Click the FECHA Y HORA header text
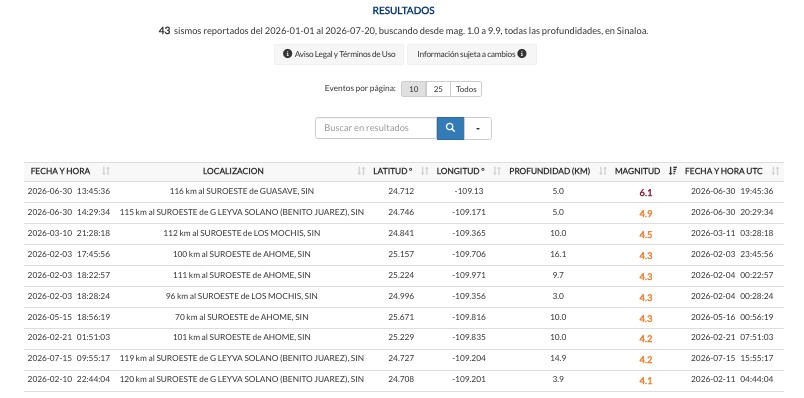This screenshot has width=804, height=398. click(61, 171)
